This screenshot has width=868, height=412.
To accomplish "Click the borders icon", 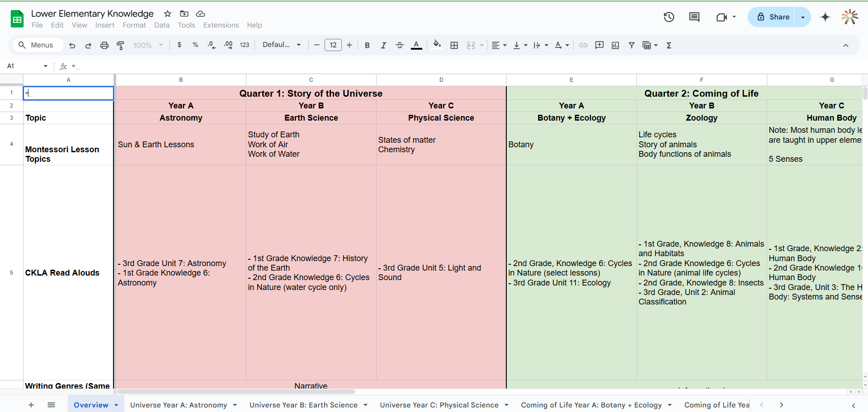I will coord(454,45).
